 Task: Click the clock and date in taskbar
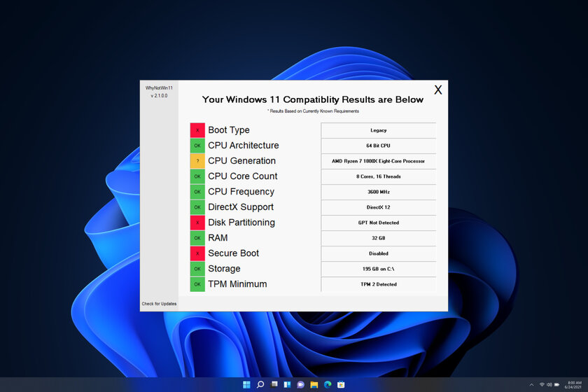point(573,384)
